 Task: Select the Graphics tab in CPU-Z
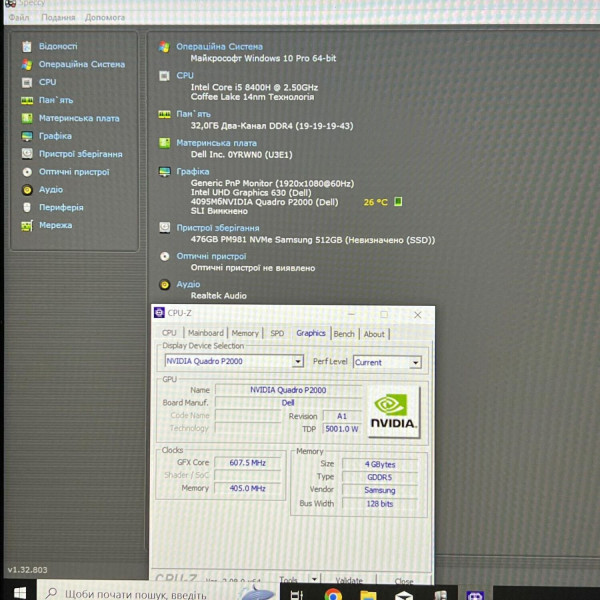coord(311,333)
